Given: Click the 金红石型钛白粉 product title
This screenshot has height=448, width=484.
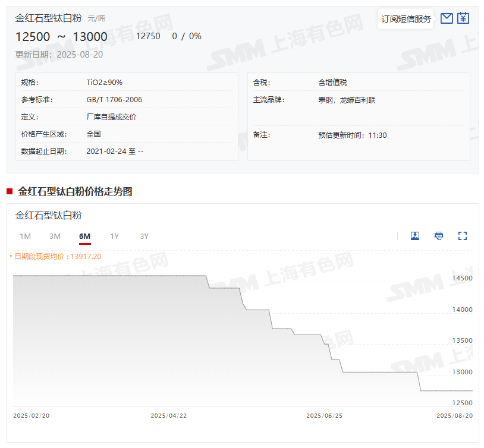Looking at the screenshot, I should pyautogui.click(x=50, y=18).
